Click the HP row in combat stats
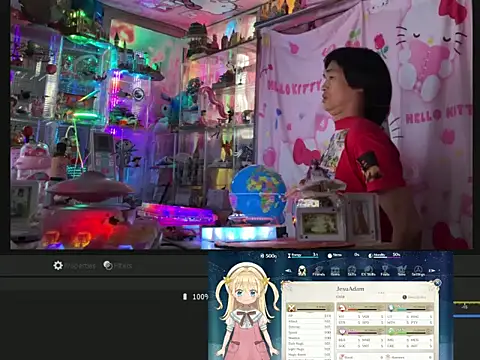The height and width of the screenshot is (360, 480). click(310, 316)
